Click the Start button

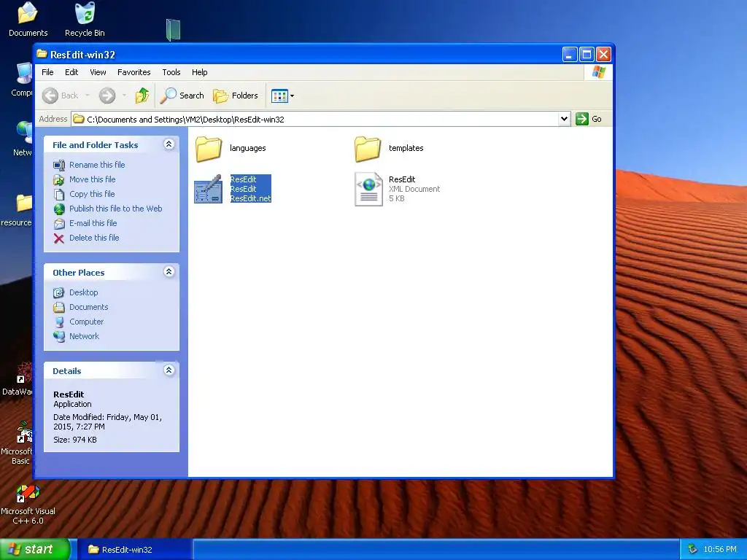click(35, 549)
